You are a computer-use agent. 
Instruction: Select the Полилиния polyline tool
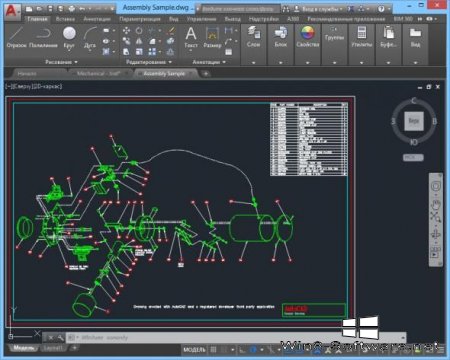43,37
